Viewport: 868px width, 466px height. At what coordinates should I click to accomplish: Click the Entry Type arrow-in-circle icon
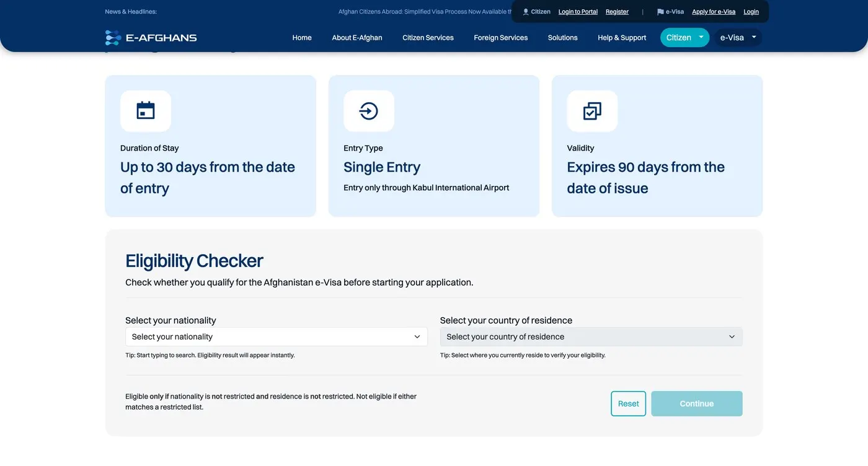(369, 111)
